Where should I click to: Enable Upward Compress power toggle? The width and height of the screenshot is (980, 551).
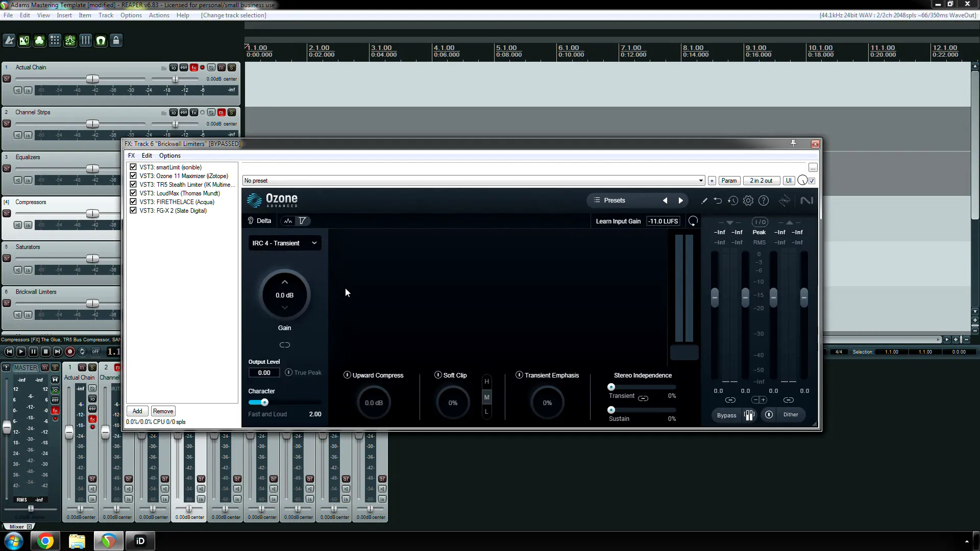click(x=347, y=375)
